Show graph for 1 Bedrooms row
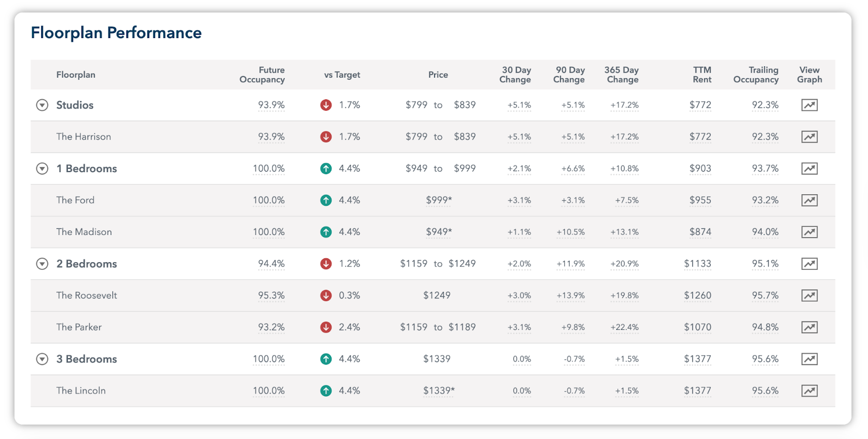This screenshot has width=868, height=439. [809, 169]
